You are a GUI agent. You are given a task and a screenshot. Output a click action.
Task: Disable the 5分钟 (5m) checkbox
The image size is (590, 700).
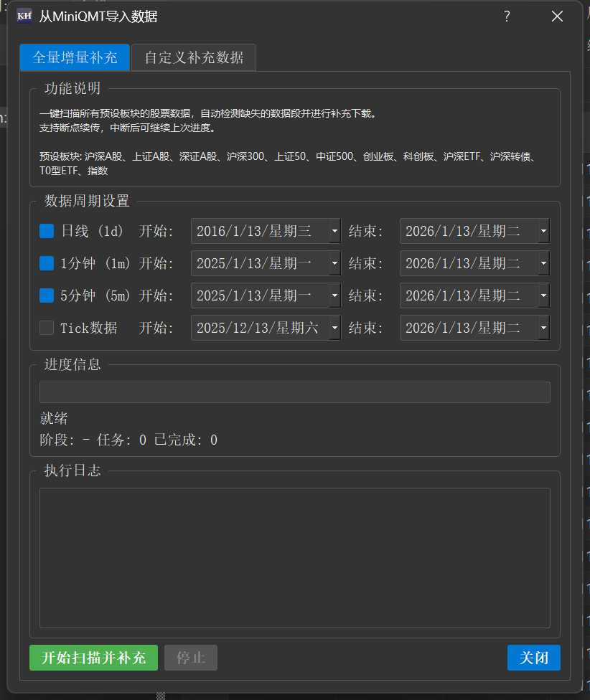(47, 295)
